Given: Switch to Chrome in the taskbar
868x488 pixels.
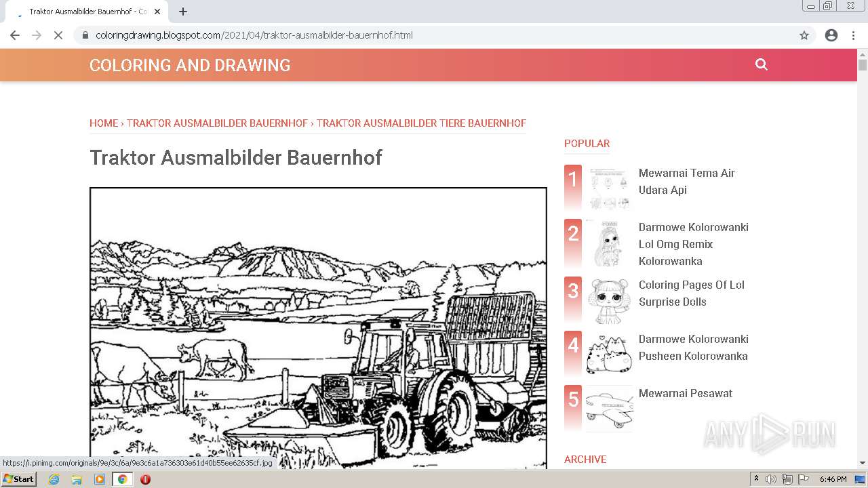Looking at the screenshot, I should pos(123,479).
